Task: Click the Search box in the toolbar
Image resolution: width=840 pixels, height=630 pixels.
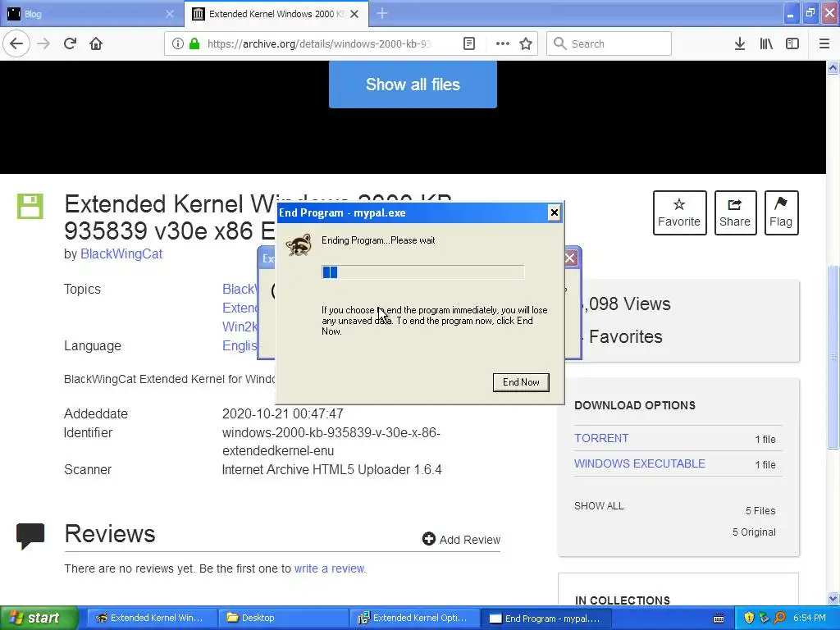Action: click(609, 43)
